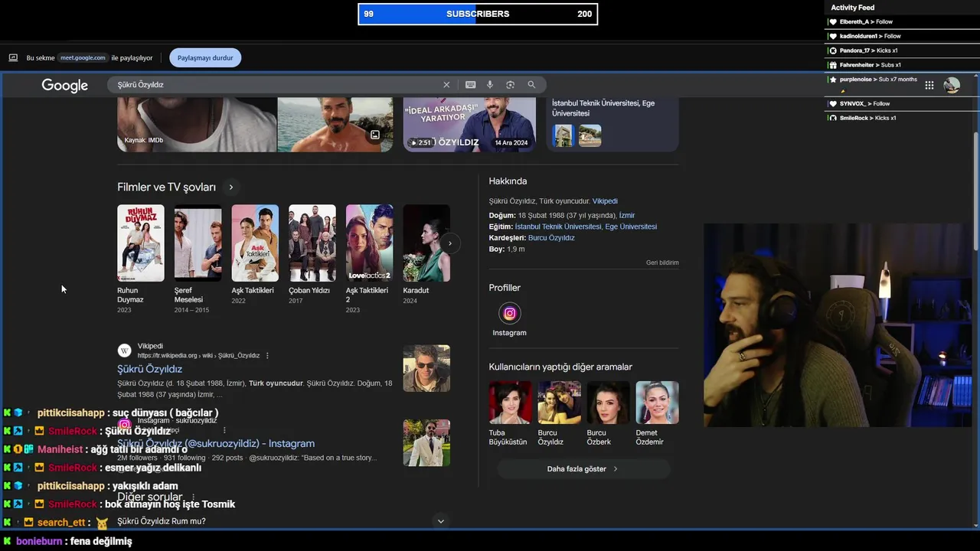Click the Vikipedi favicon in result
Screen dimensions: 980x551
[124, 350]
